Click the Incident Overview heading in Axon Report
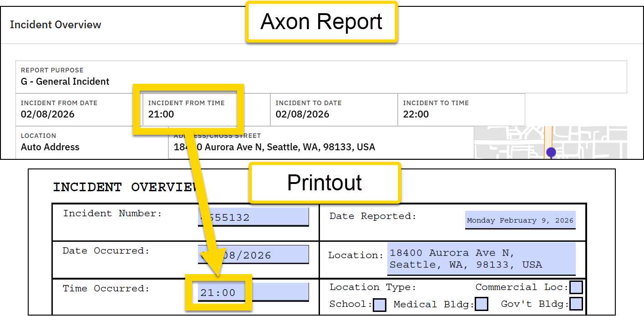Screen dimensions: 644x316 [55, 25]
